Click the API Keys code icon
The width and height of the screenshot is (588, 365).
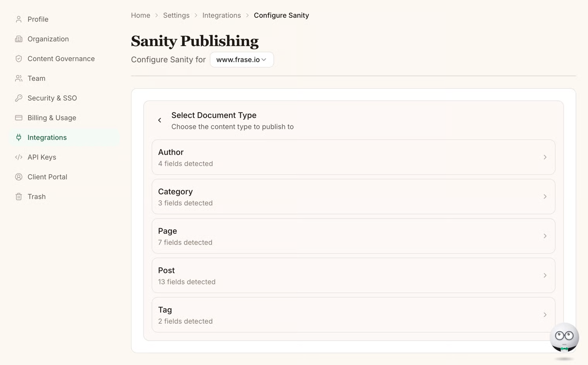19,157
